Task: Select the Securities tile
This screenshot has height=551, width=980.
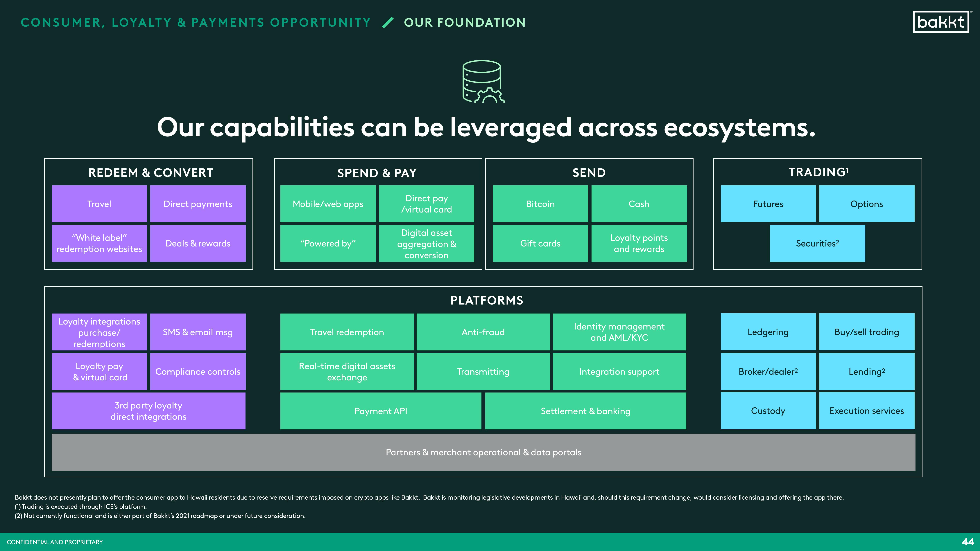Action: point(818,243)
